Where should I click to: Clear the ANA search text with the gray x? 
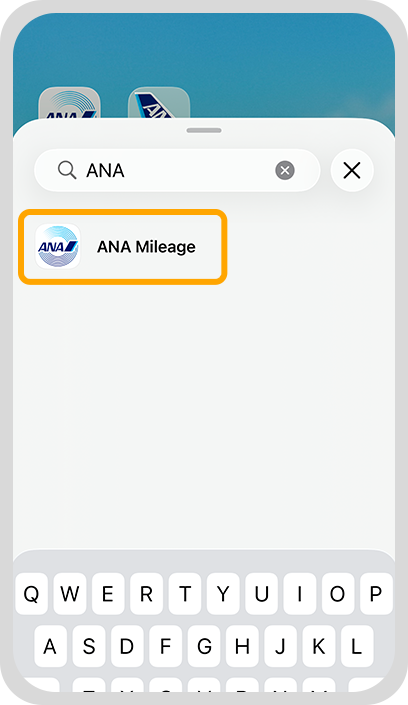[x=285, y=170]
